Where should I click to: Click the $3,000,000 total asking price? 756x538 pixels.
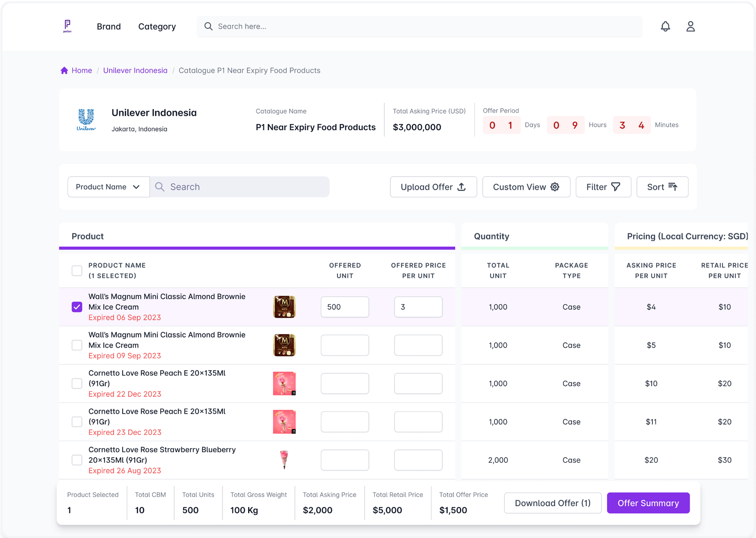click(x=417, y=127)
